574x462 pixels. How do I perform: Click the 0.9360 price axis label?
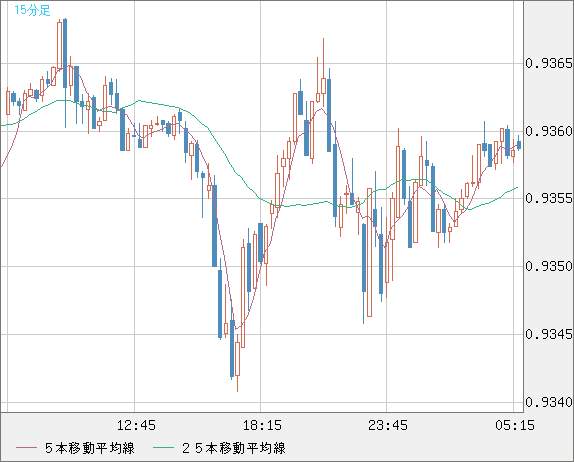click(x=548, y=131)
